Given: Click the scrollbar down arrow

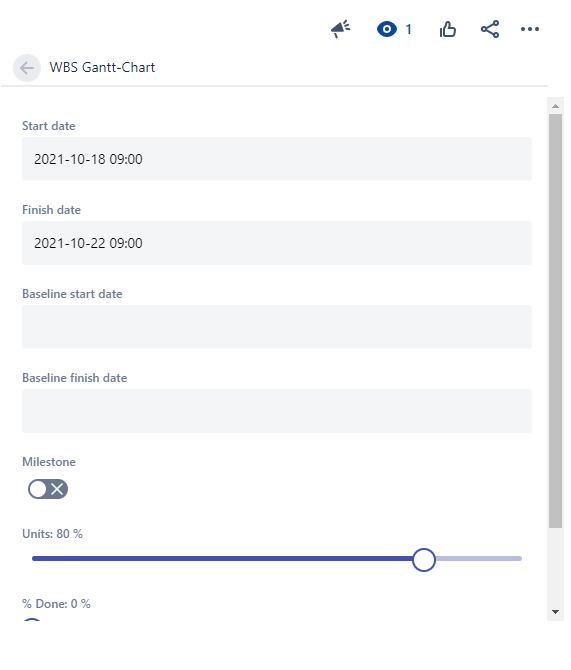Looking at the screenshot, I should (x=556, y=612).
